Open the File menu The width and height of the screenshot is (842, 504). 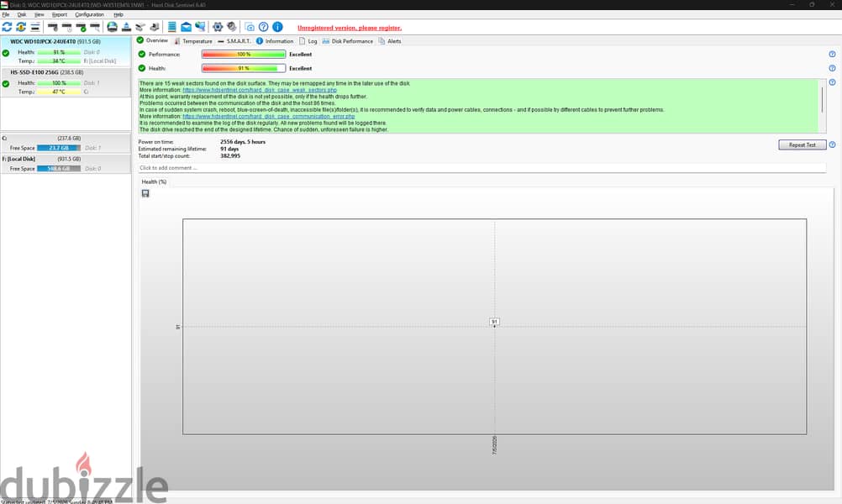(x=6, y=14)
